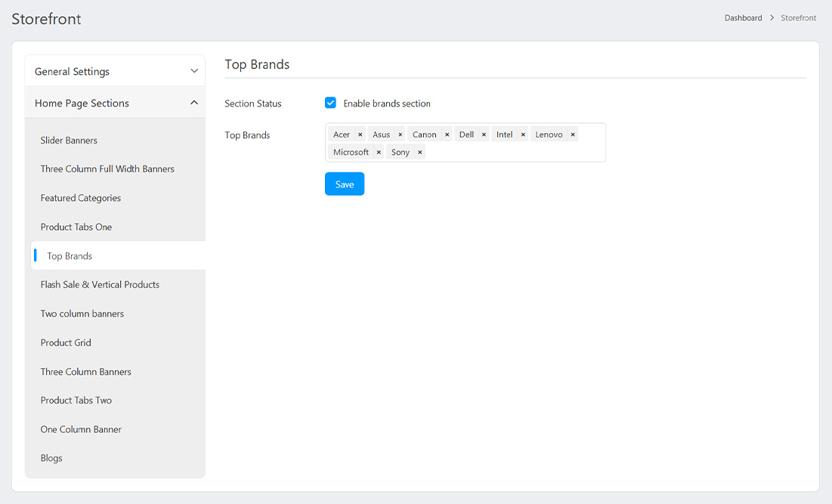
Task: Expand the General Settings section
Action: [x=115, y=71]
